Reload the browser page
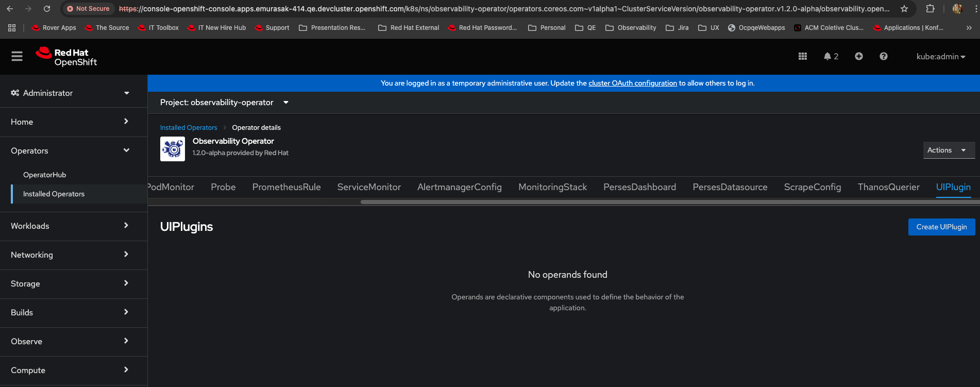Image resolution: width=980 pixels, height=387 pixels. coord(47,9)
